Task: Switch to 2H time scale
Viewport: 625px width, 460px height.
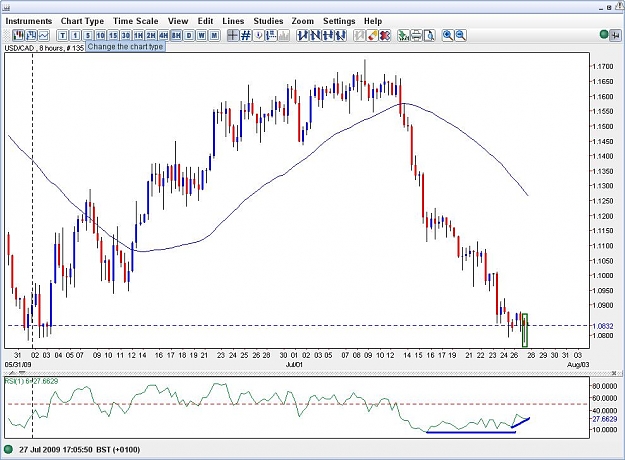Action: coord(151,36)
